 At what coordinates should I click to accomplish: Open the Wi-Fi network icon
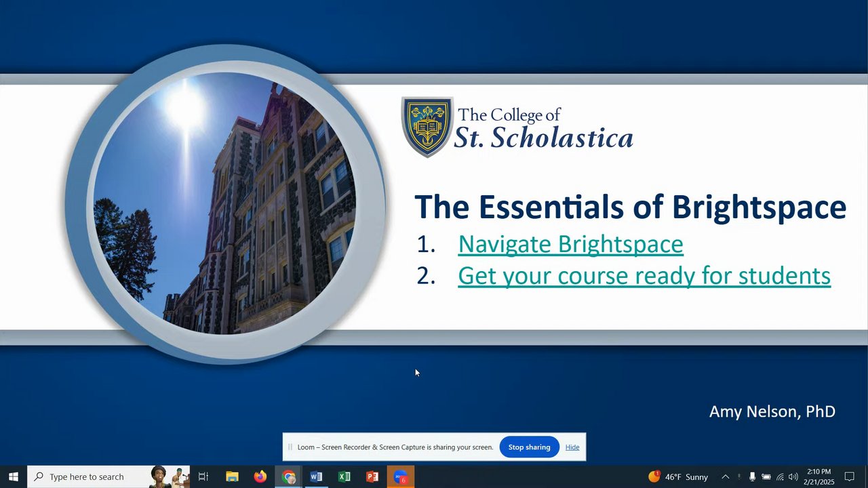pos(780,476)
